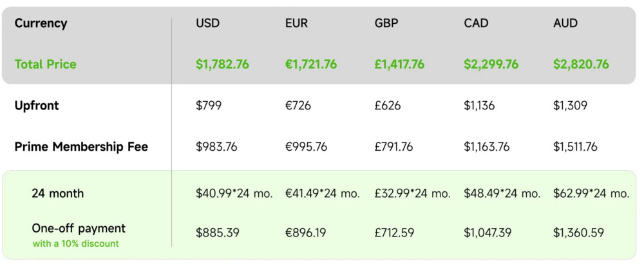Click the EUR total price €1,721.76
Screen dimensions: 644x268
tap(312, 64)
